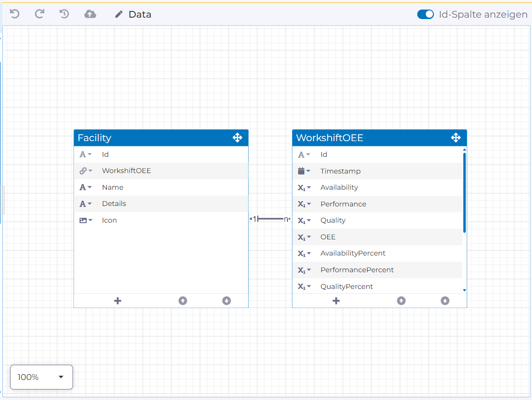Click the cloud upload icon
Viewport: 532px width, 400px height.
point(90,14)
